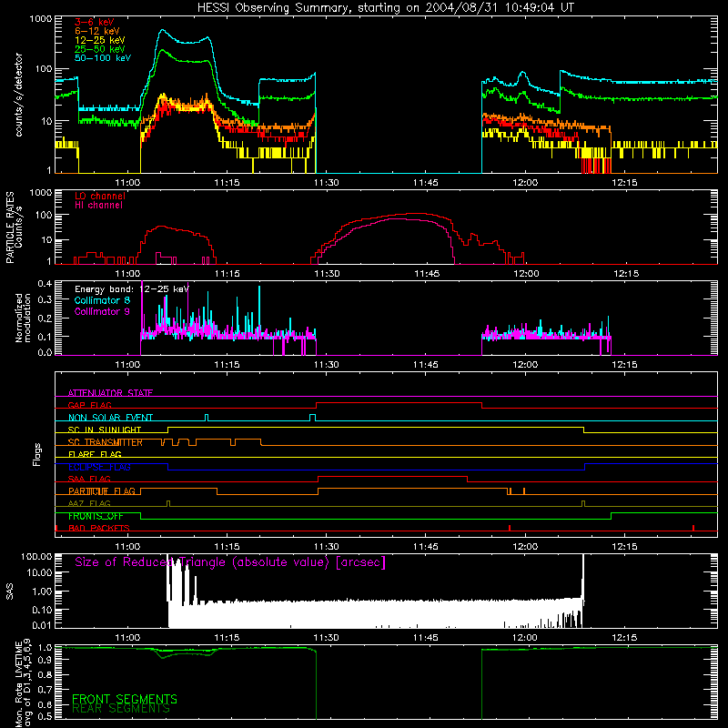Click the FRONT SEGMENTS legend label
The image size is (728, 728).
tap(125, 699)
